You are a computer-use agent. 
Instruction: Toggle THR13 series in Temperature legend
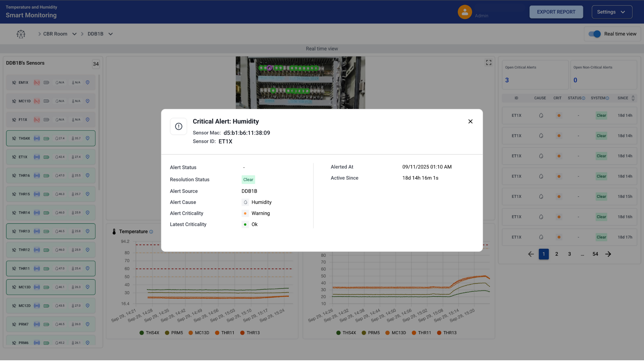click(250, 333)
